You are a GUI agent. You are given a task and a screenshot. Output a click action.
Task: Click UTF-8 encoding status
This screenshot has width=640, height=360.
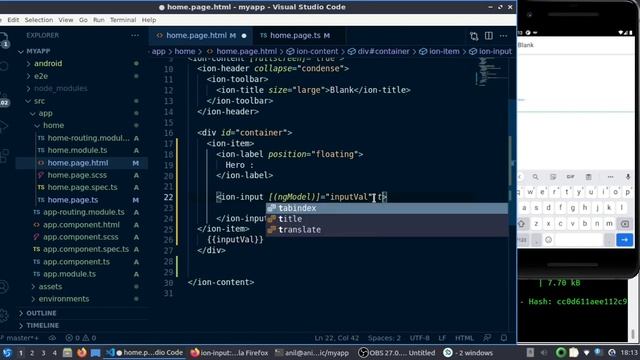pyautogui.click(x=419, y=338)
